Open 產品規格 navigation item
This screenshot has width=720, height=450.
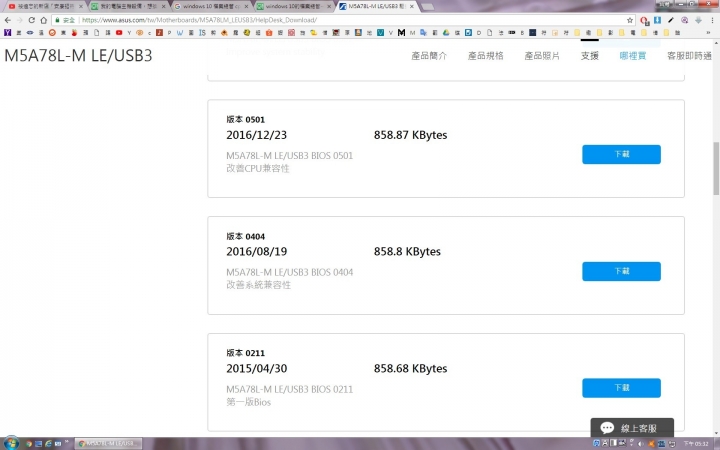point(485,56)
